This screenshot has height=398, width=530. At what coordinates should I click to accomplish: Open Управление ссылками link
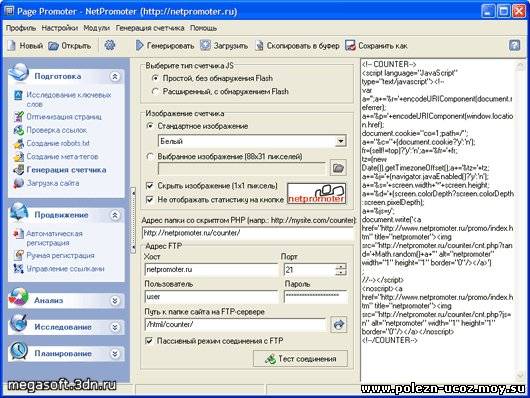click(65, 268)
